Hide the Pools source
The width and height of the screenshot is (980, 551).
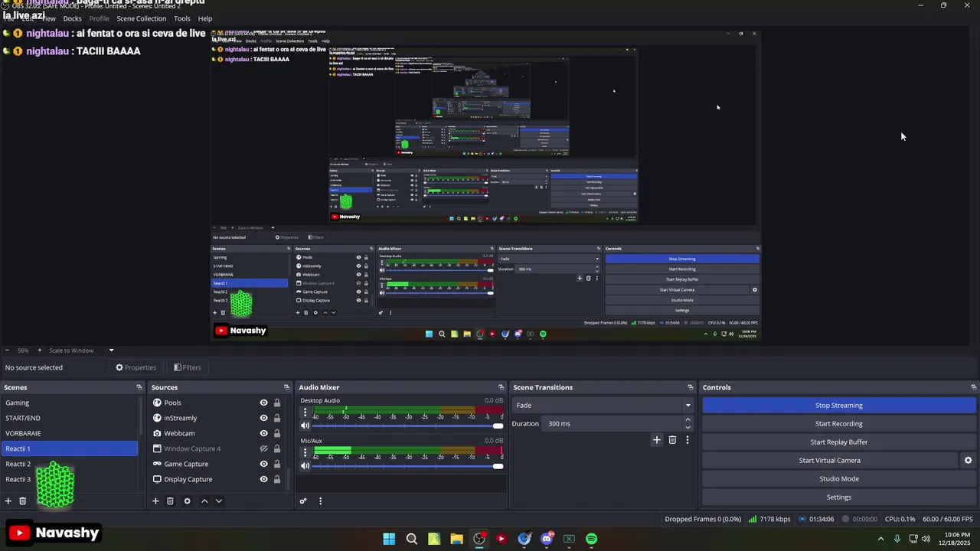coord(263,403)
